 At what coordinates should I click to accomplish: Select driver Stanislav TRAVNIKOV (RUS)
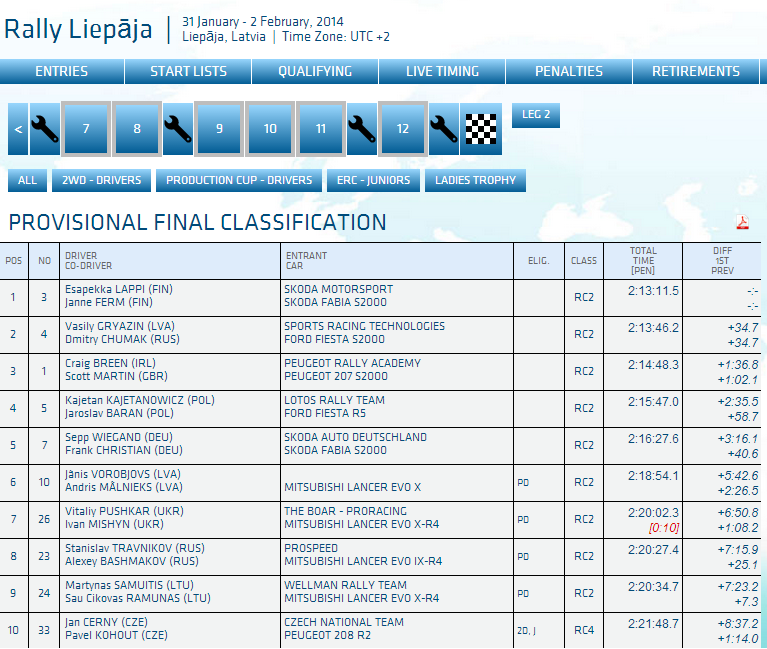click(x=135, y=548)
